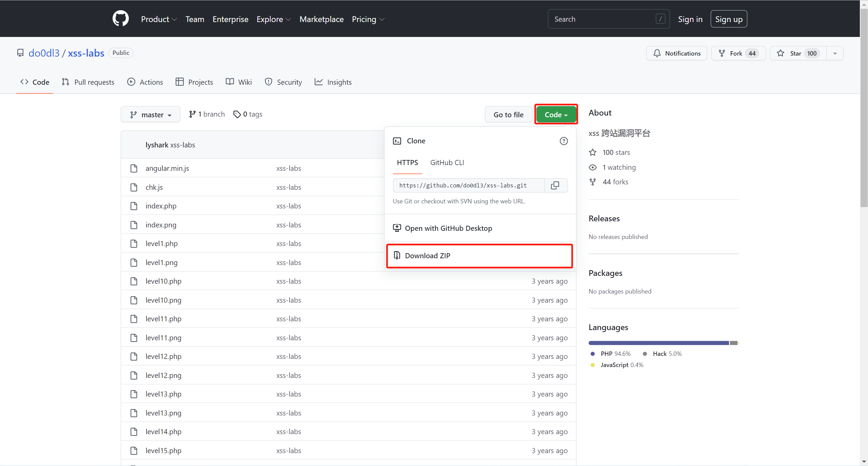The image size is (868, 466).
Task: Open the Star lists dropdown arrow
Action: [x=835, y=53]
